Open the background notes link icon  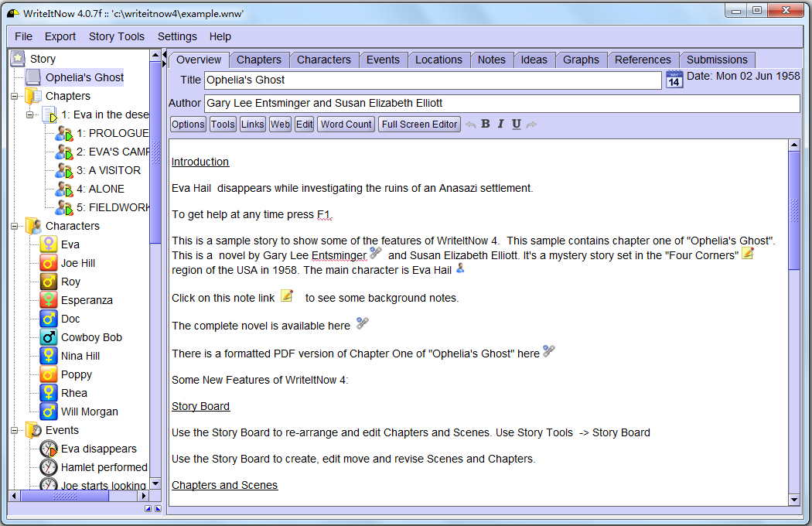[287, 296]
